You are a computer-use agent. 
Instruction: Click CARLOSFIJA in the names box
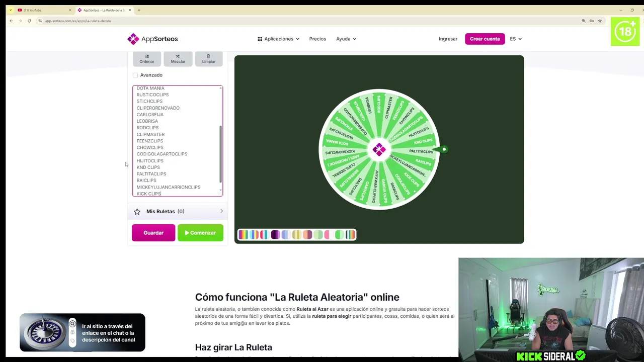click(150, 114)
